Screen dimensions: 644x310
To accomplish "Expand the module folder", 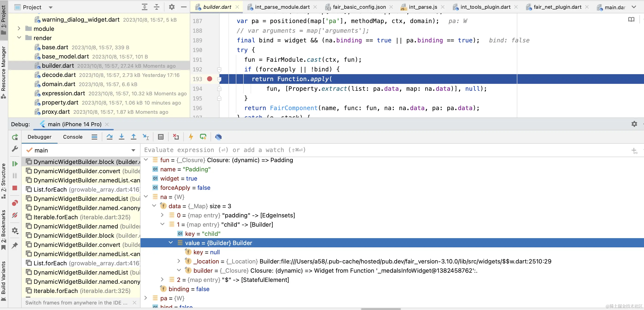I will coord(19,29).
